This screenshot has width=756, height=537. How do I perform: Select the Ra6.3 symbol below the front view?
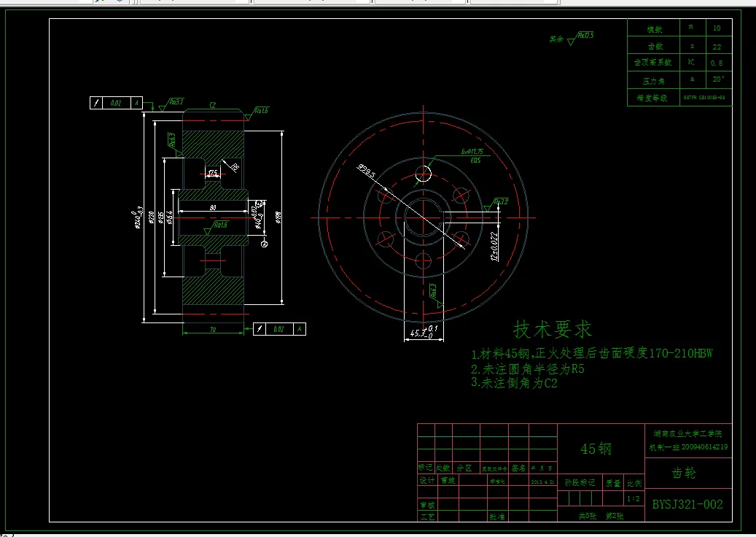(x=436, y=295)
